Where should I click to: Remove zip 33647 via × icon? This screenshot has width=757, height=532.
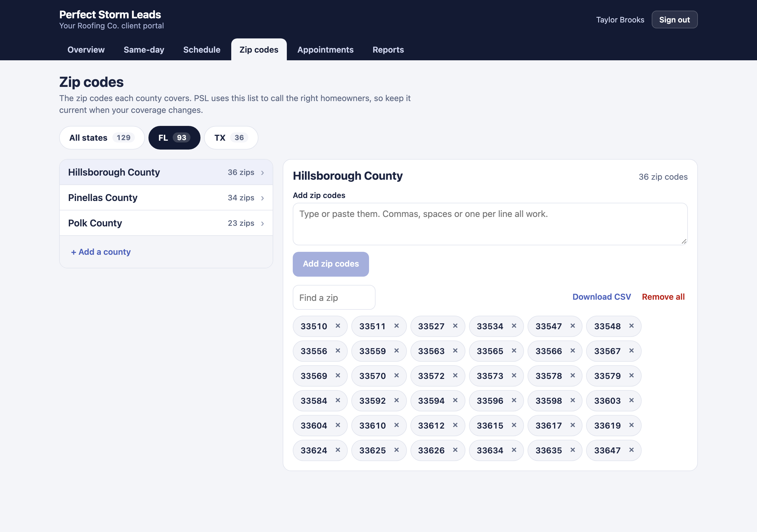point(631,450)
